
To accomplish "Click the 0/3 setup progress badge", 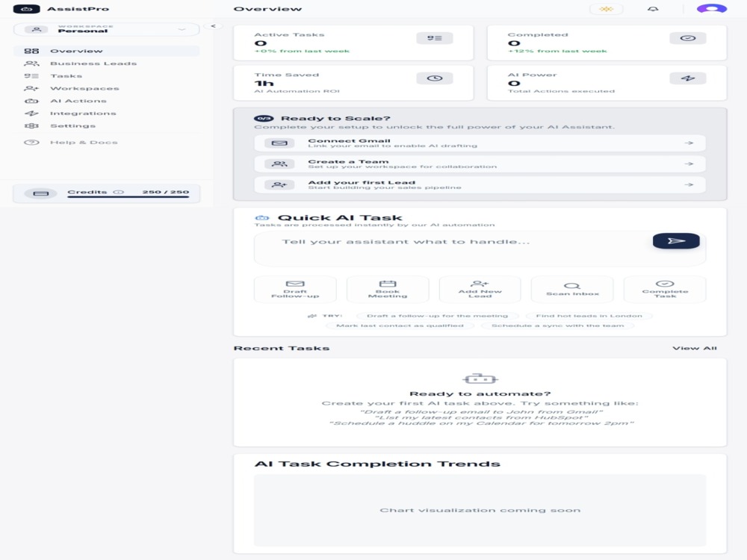I will click(x=264, y=118).
